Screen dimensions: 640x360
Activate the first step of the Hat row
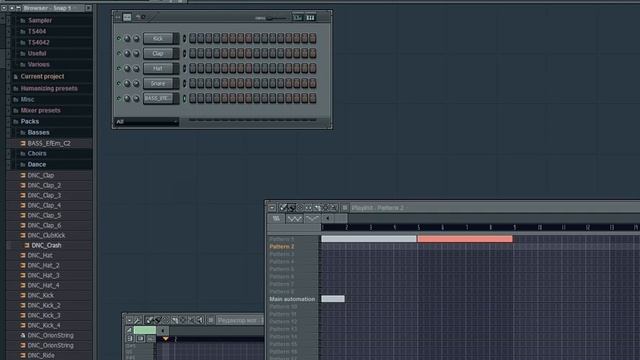click(x=193, y=68)
